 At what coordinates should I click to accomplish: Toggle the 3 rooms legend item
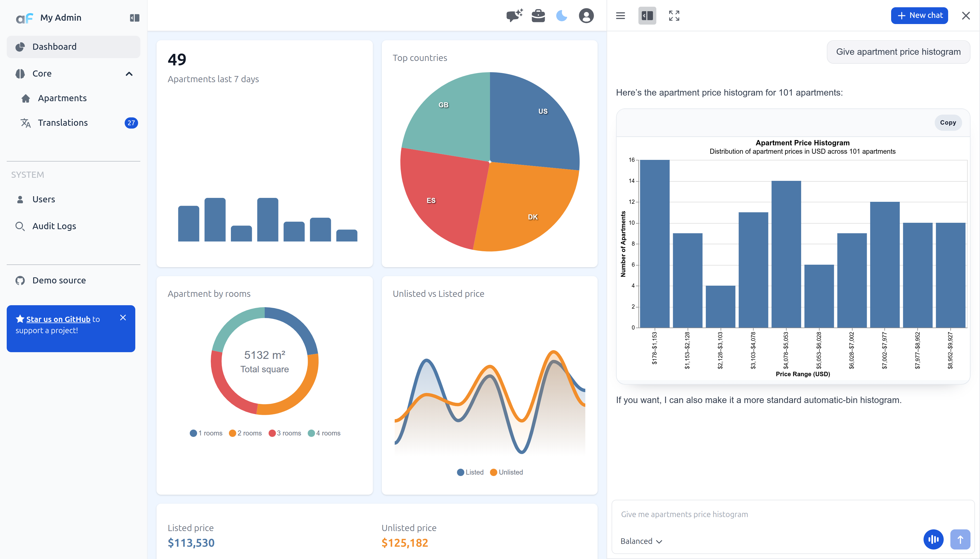pos(285,433)
